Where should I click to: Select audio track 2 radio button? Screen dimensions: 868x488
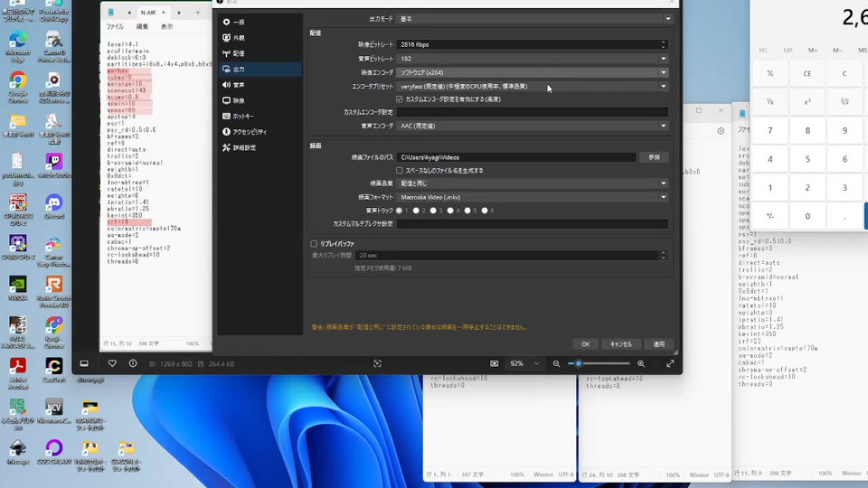416,211
